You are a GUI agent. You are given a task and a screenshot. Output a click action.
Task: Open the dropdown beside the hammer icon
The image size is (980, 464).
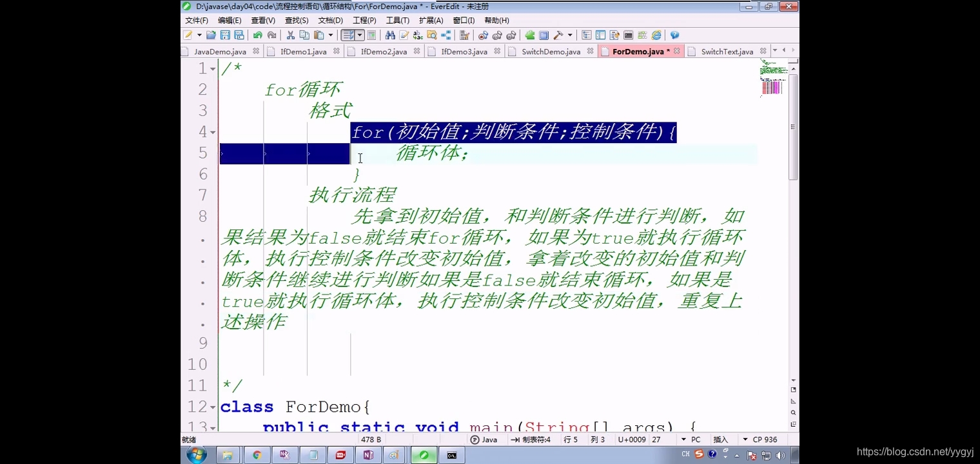coord(570,35)
